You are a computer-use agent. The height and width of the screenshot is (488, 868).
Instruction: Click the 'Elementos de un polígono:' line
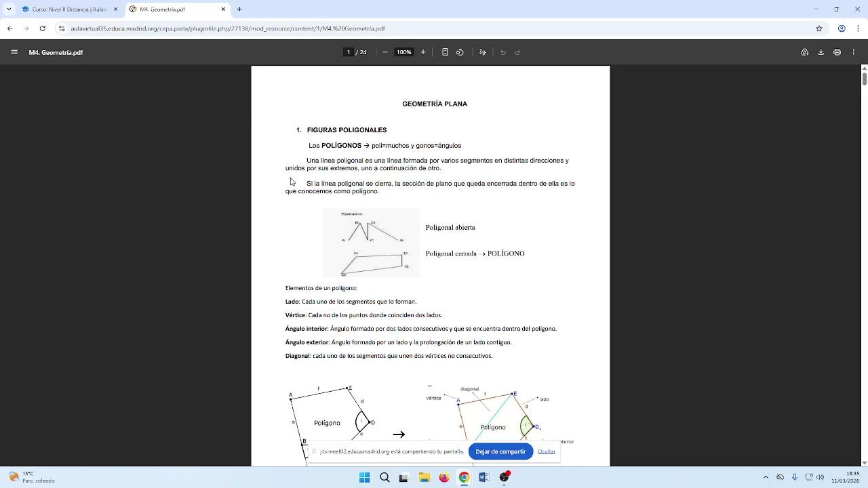point(321,288)
